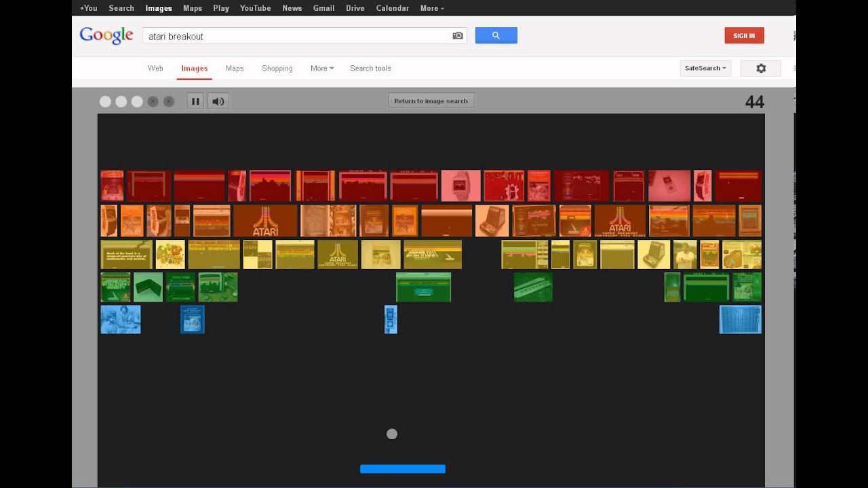The height and width of the screenshot is (488, 868).
Task: Expand the More dropdown in search tabs
Action: tap(322, 68)
